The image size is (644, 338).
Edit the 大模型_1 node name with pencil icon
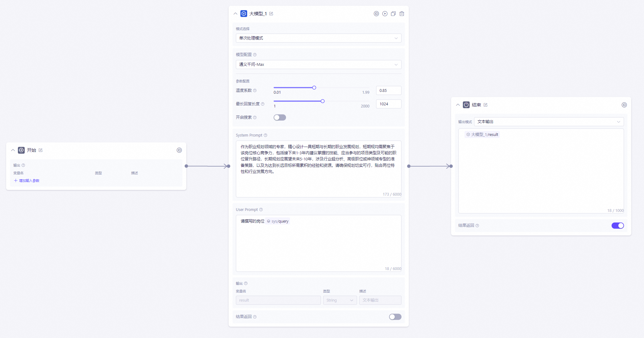271,14
